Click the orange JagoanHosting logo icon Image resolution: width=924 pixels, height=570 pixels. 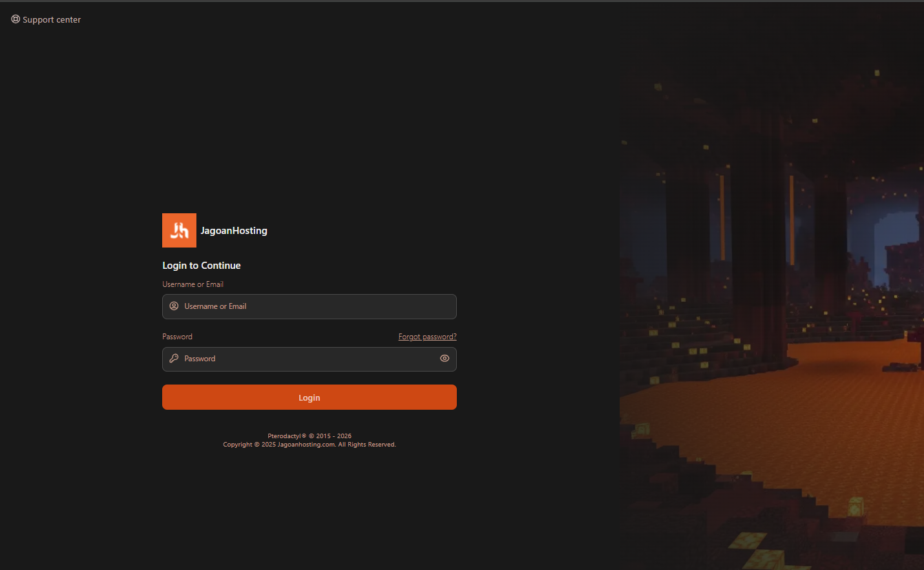(179, 230)
